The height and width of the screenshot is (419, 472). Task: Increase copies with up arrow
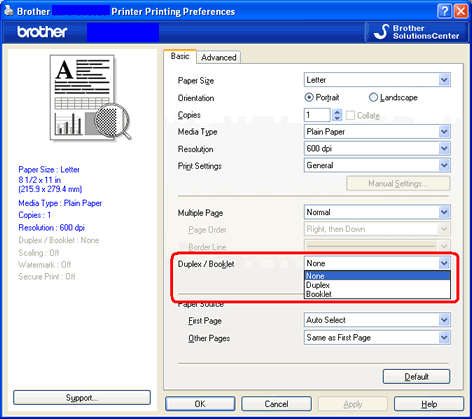[337, 112]
